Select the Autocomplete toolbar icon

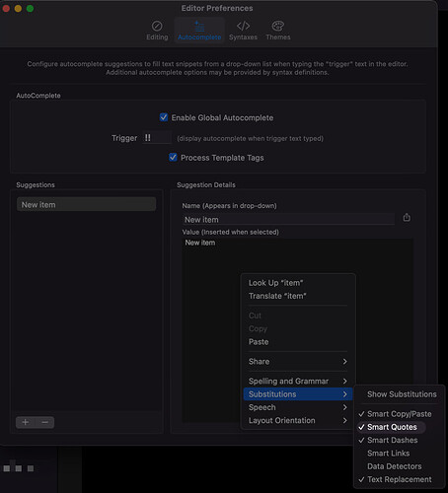[199, 26]
